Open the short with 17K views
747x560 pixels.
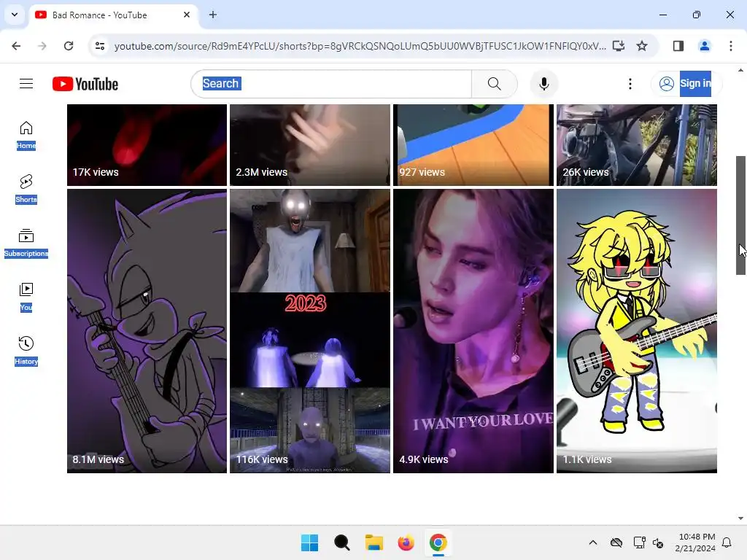[147, 145]
